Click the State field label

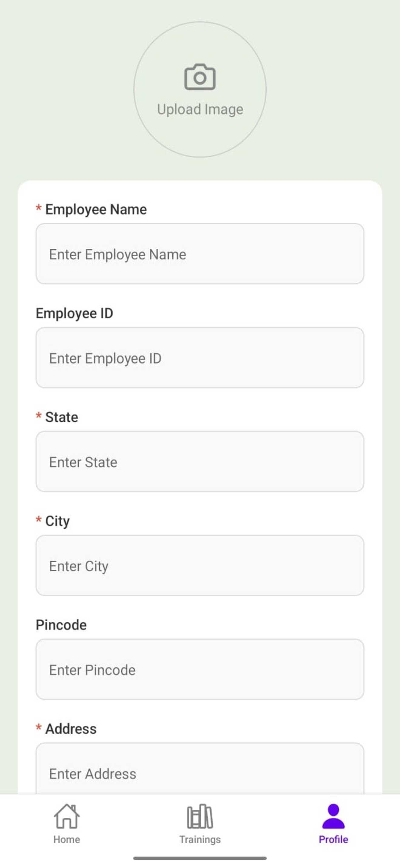(x=62, y=417)
